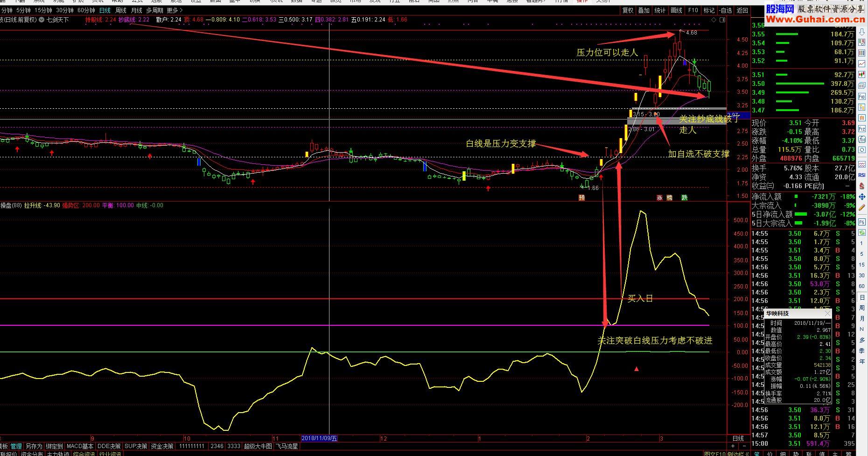Switch to the SUP决策 template
Image resolution: width=868 pixels, height=456 pixels.
click(x=135, y=446)
